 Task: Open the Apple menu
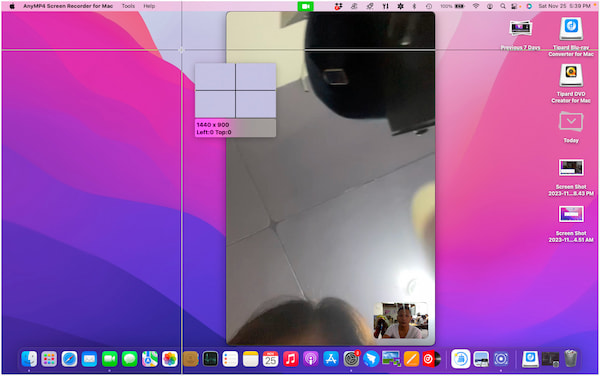12,6
